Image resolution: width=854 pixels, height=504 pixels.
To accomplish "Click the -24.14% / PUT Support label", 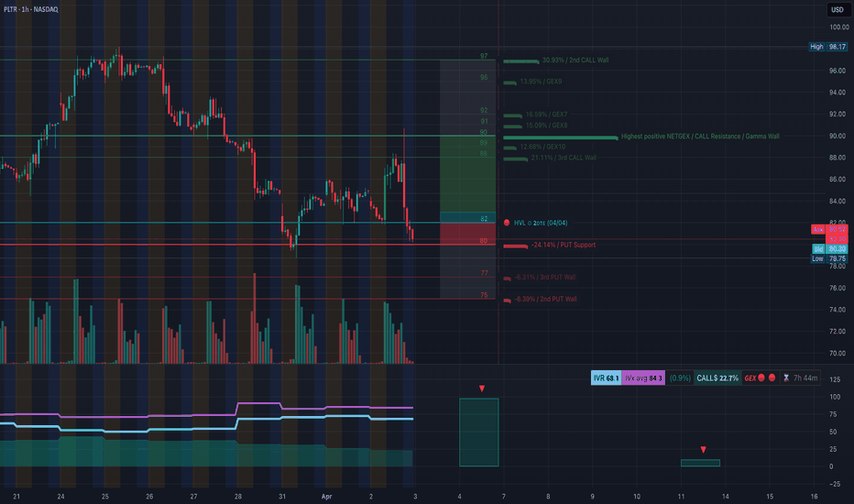I will 564,245.
